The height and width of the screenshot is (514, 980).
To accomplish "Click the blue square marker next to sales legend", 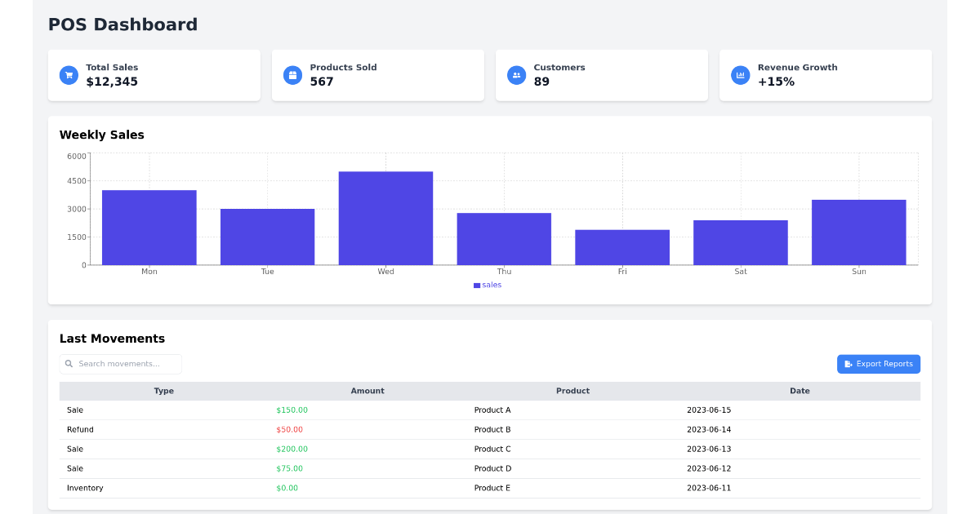I will tap(476, 285).
